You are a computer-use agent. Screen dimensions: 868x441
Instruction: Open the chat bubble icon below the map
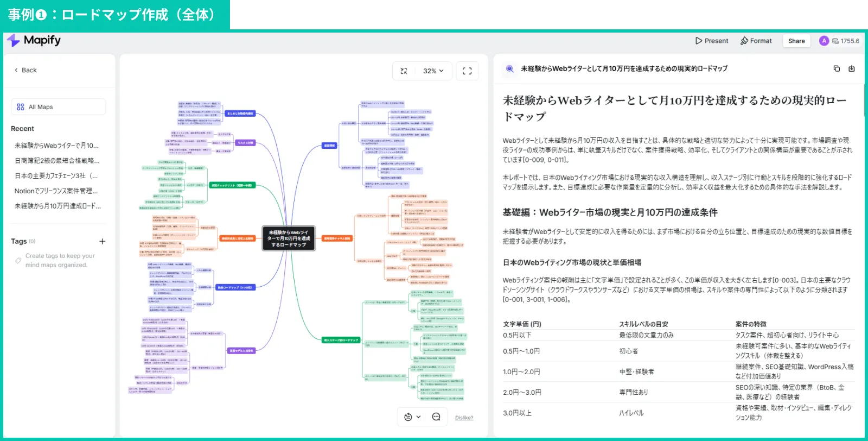coord(436,417)
